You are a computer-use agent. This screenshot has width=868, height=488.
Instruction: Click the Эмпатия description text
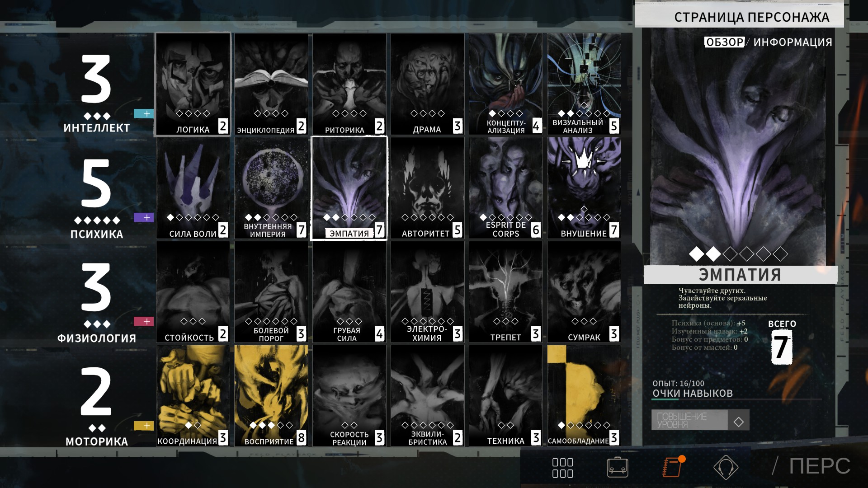click(722, 298)
